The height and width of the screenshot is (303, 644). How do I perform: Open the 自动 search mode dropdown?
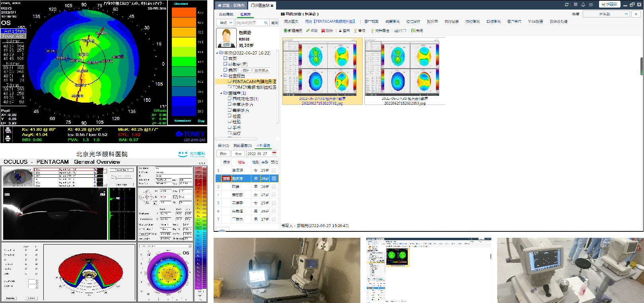coord(225,23)
